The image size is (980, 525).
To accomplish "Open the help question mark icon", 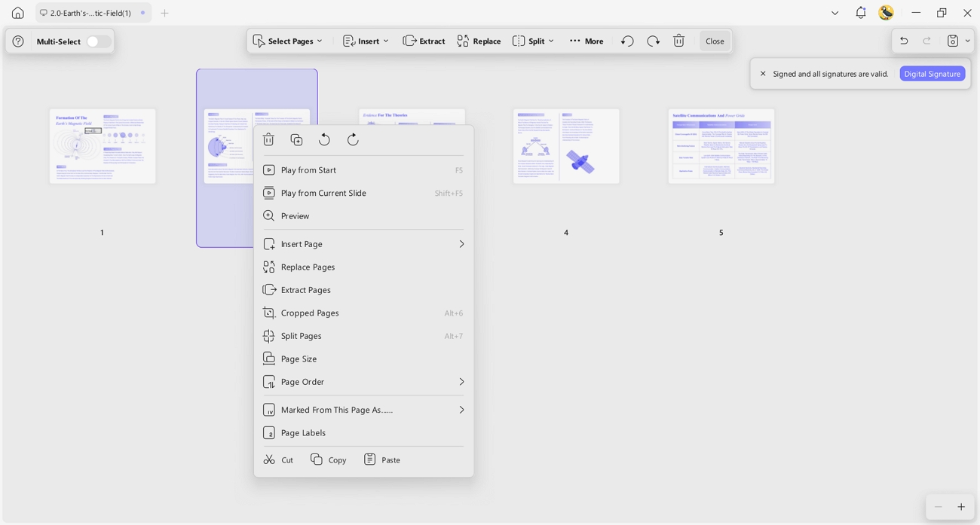I will 18,41.
